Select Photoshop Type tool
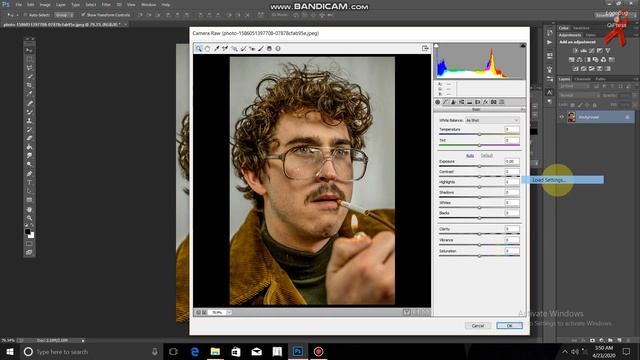Screen dimensions: 640x360 point(29,182)
